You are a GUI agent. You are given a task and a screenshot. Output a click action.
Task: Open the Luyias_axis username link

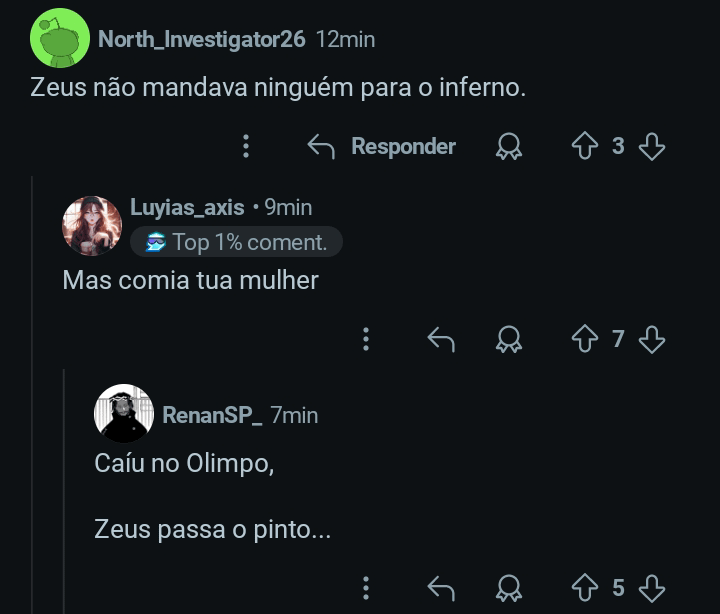click(x=187, y=207)
